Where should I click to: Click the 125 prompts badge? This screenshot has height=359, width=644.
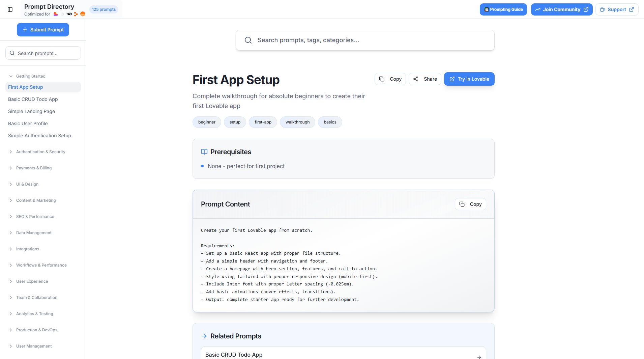(104, 9)
